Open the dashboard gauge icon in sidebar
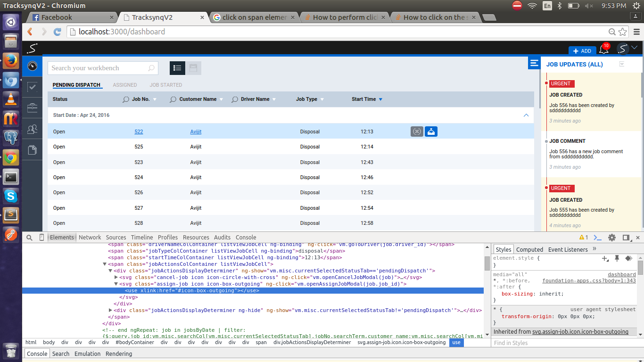Image resolution: width=644 pixels, height=362 pixels. click(x=32, y=66)
